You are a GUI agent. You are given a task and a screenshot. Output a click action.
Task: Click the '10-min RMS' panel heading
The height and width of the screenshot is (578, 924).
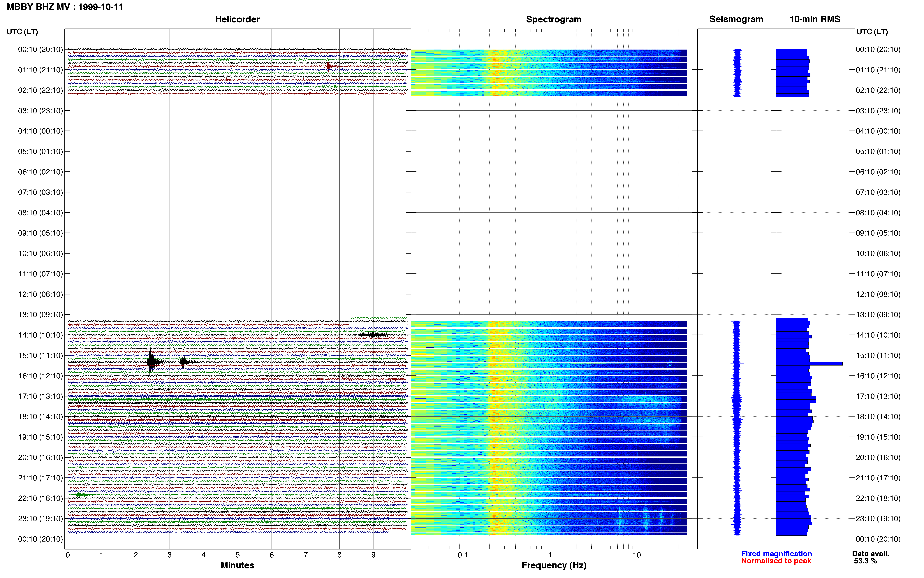pyautogui.click(x=815, y=19)
